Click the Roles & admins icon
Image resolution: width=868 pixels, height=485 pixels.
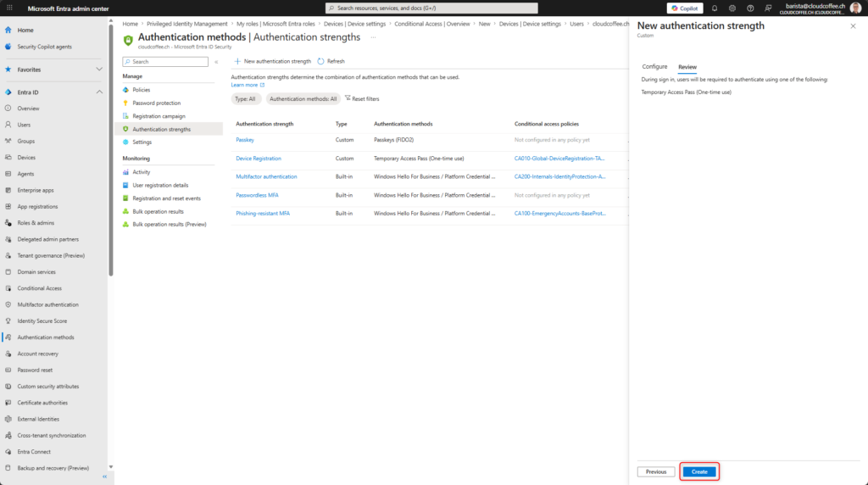coord(8,223)
